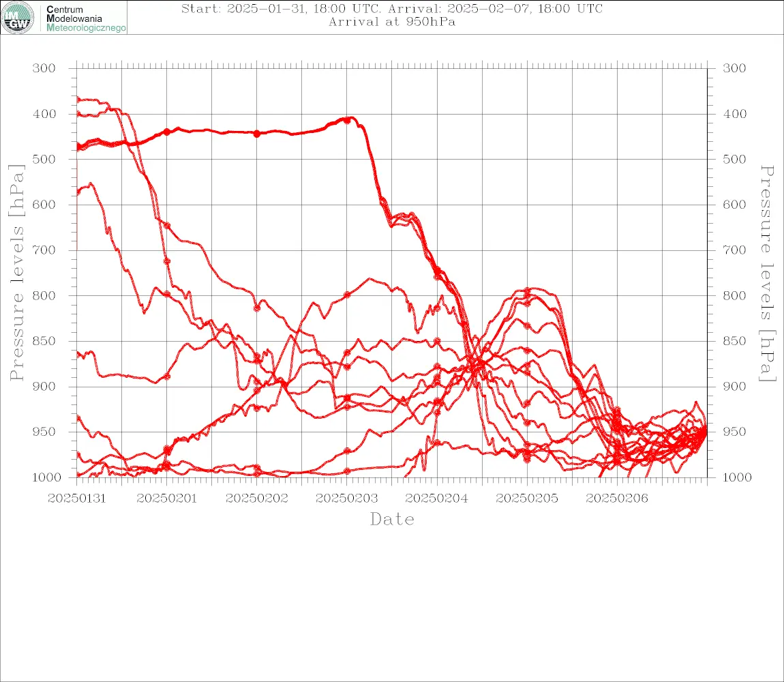
Task: Click the 700 label on left pressure axis
Action: pos(44,250)
